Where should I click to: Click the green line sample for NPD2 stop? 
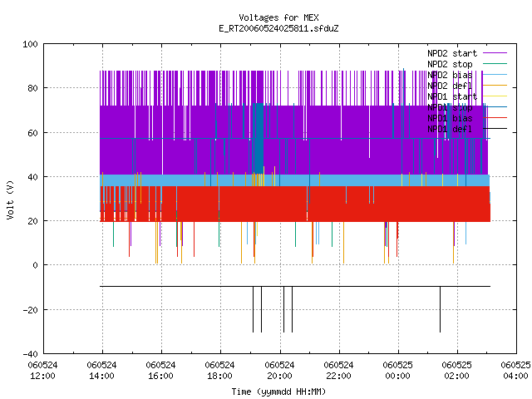pyautogui.click(x=495, y=63)
